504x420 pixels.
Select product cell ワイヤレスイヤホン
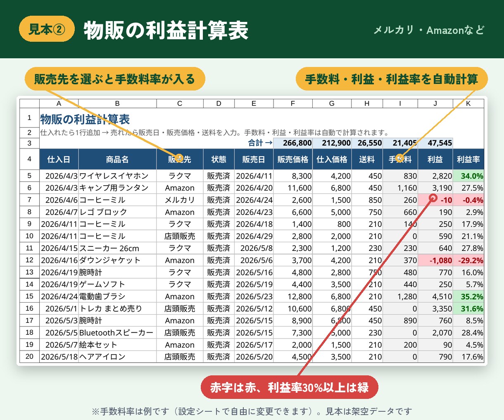(117, 176)
